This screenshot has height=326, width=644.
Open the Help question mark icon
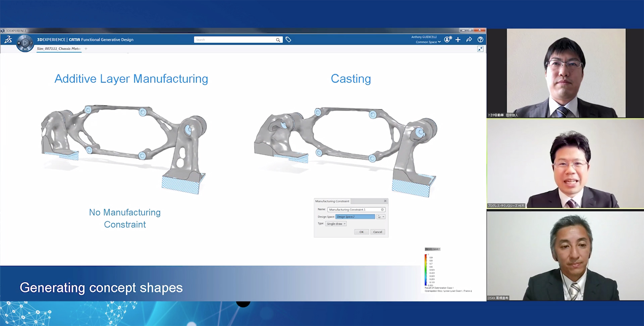click(480, 40)
